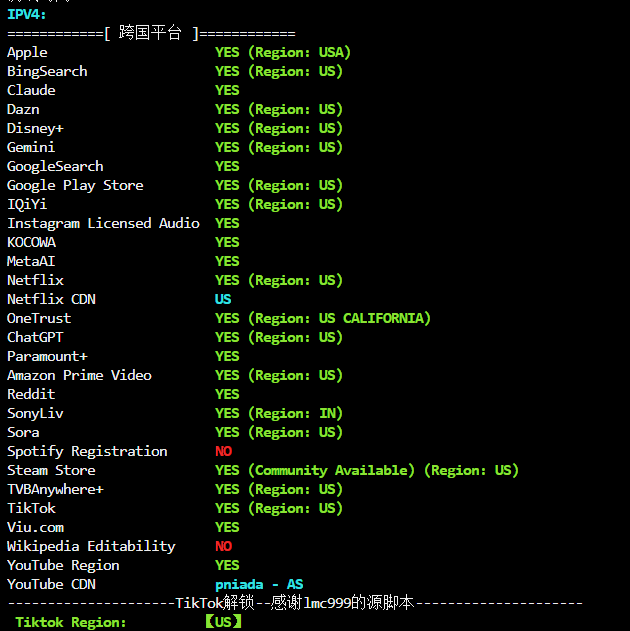Click the OneTrust row label

pos(39,318)
